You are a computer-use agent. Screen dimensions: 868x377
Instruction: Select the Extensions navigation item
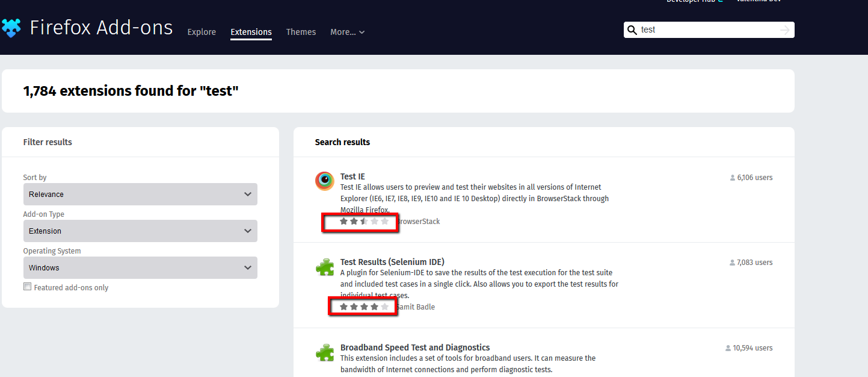tap(251, 32)
